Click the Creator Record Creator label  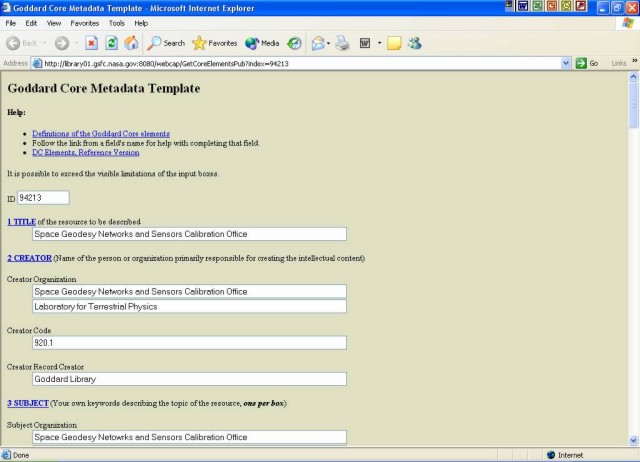coord(45,367)
